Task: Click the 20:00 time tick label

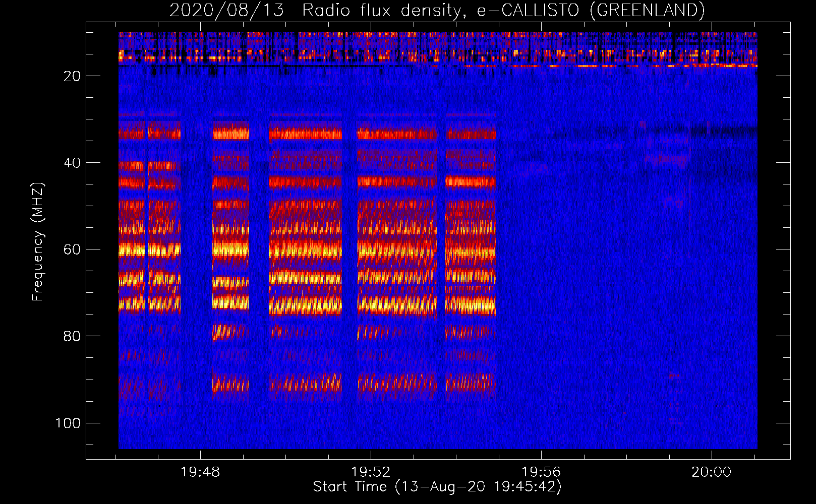Action: pos(711,472)
